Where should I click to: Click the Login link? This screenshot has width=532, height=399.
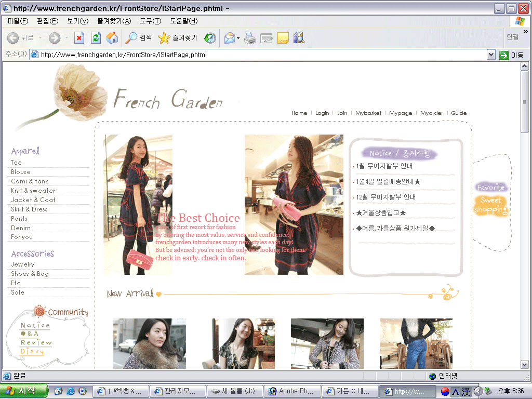click(x=322, y=113)
